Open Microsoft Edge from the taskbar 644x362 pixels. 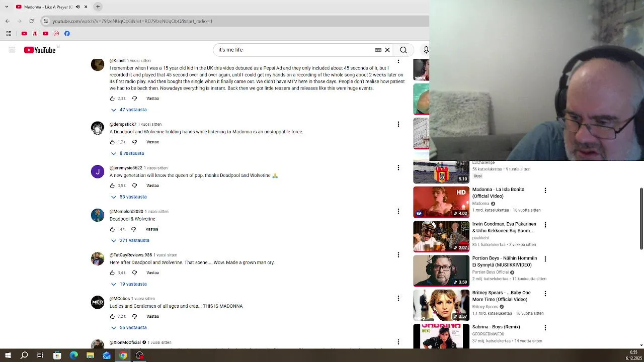pyautogui.click(x=73, y=355)
